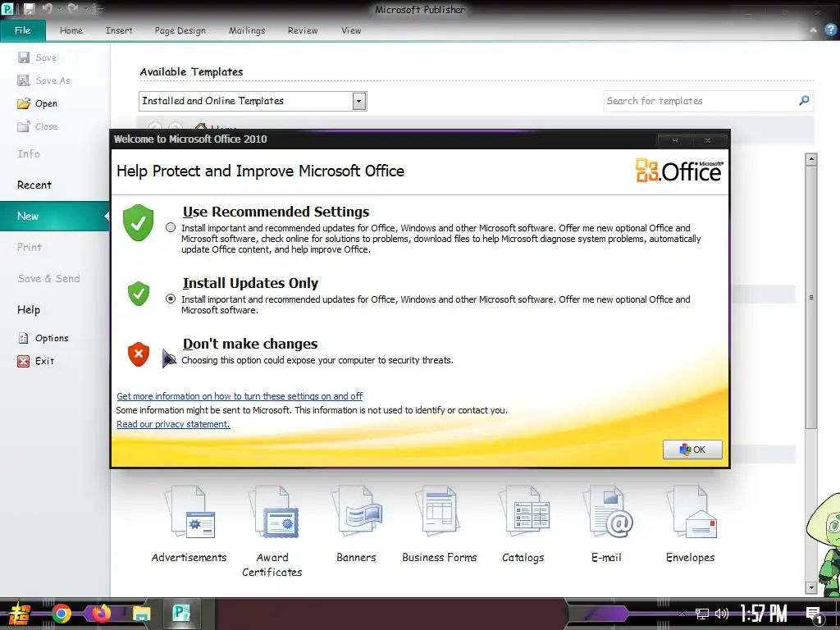This screenshot has width=840, height=630.
Task: Switch to the Mailings tab
Action: [247, 30]
